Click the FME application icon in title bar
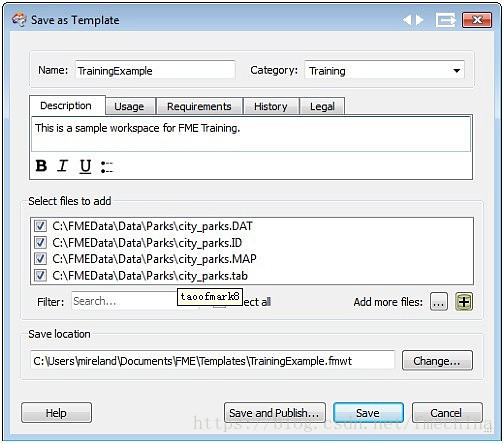 point(19,20)
